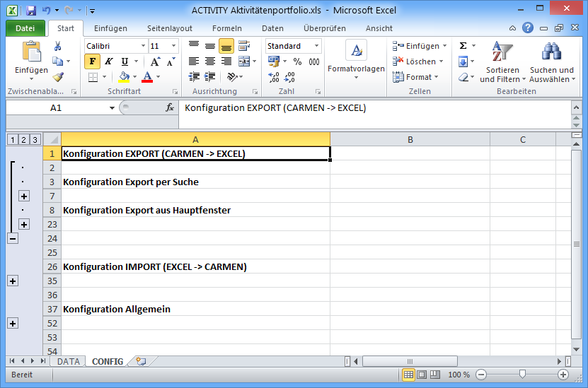The height and width of the screenshot is (388, 588).
Task: Toggle bottom vertical alignment button
Action: (226, 46)
